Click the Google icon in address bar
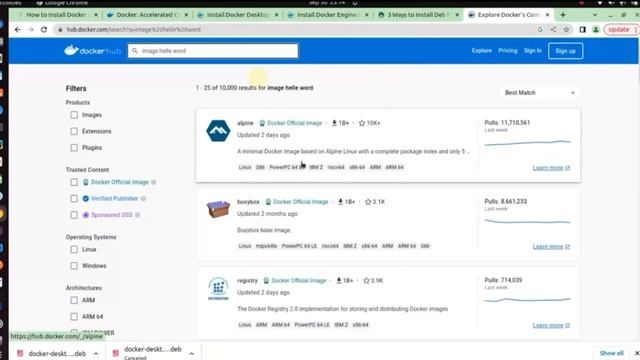Viewport: 640px width, 360px height. (540, 29)
